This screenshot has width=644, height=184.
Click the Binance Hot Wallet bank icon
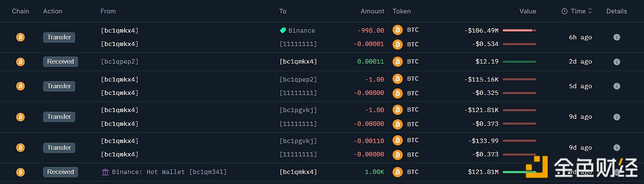click(x=105, y=172)
